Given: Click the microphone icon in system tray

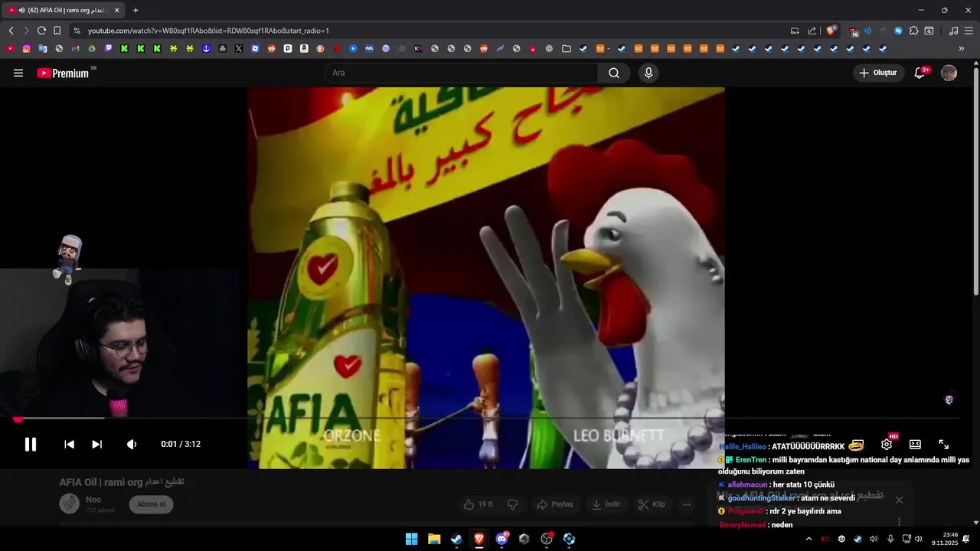Looking at the screenshot, I should 890,539.
